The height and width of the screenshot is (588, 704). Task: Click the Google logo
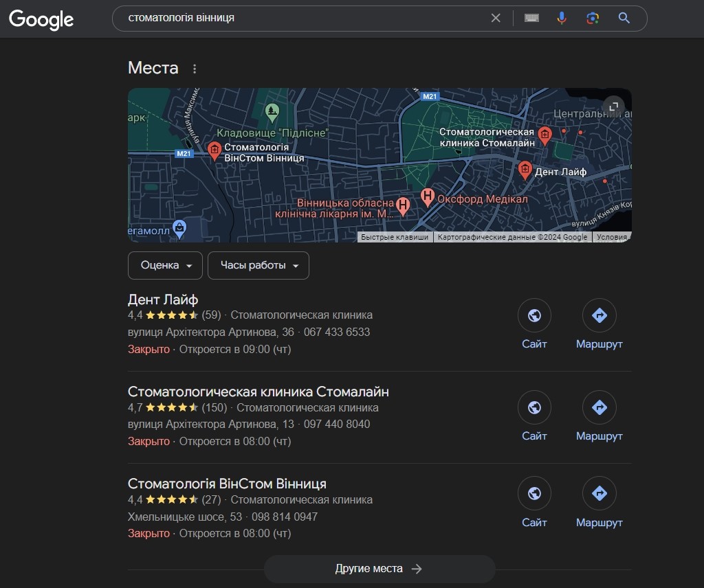[x=41, y=19]
